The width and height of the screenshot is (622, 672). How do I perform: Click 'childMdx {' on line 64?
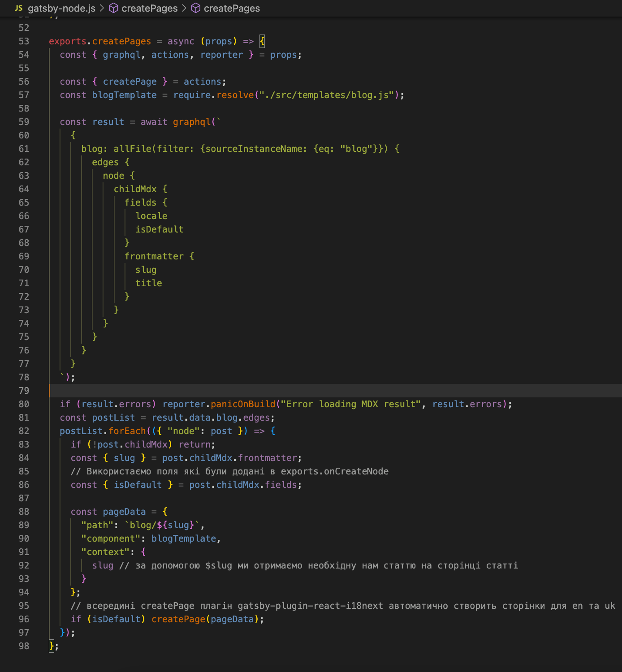point(140,189)
